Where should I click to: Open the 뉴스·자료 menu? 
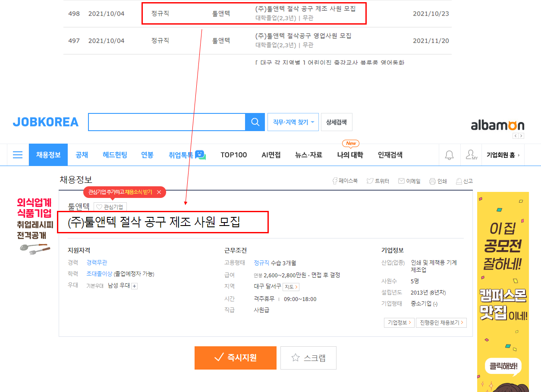click(x=308, y=155)
